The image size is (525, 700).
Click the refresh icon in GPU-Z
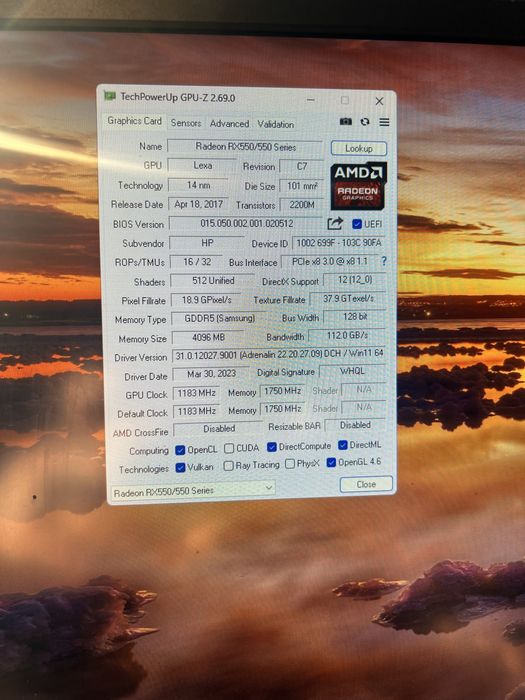click(365, 121)
